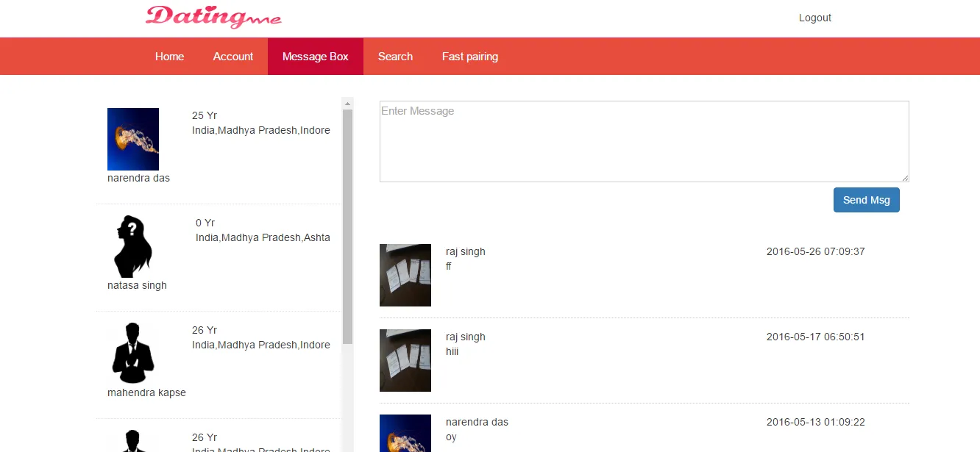Image resolution: width=980 pixels, height=452 pixels.
Task: Open Fast pairing from the navbar
Action: (470, 57)
